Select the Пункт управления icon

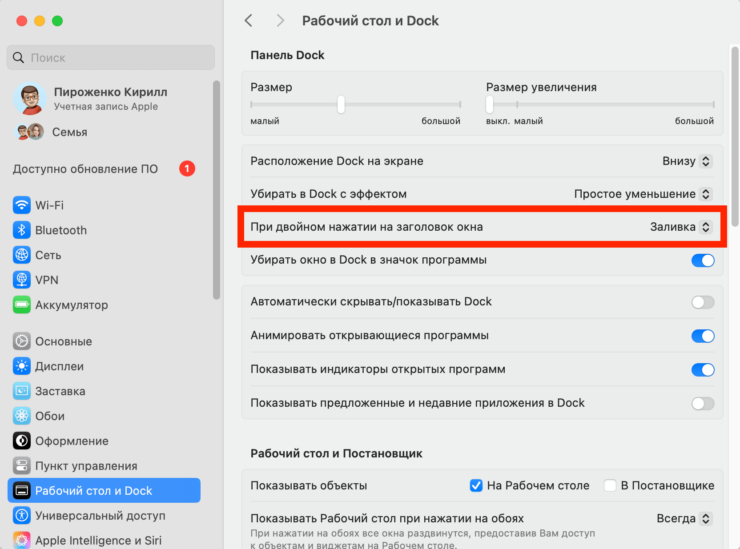(21, 466)
